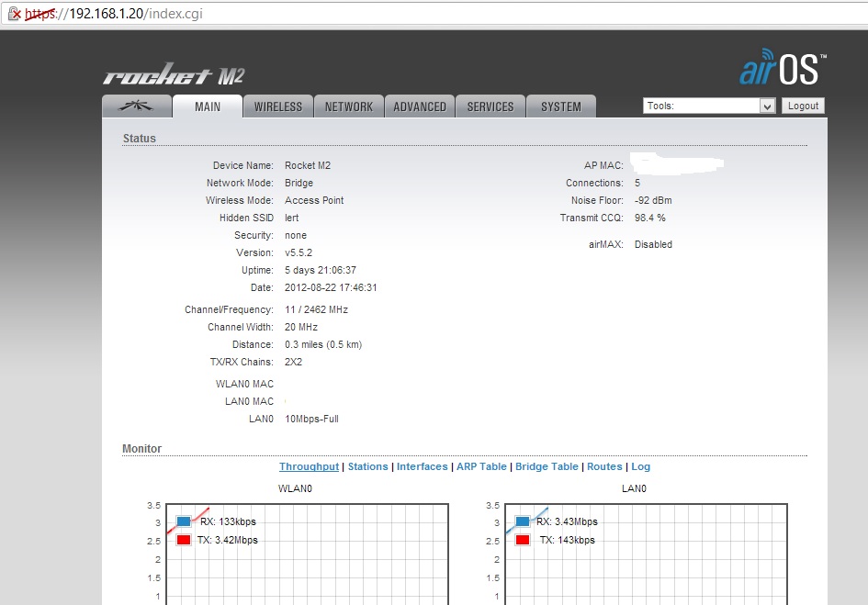Click the Wireless Mode value Access Point
This screenshot has height=605, width=868.
(314, 200)
